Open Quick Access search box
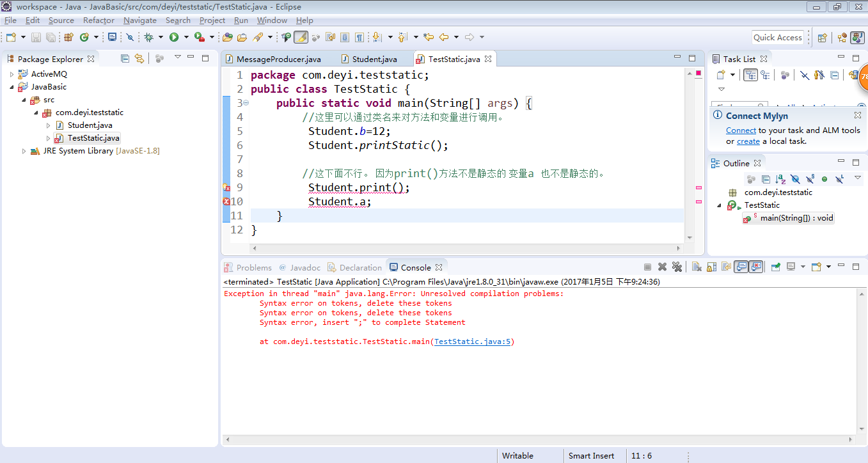868x463 pixels. coord(778,37)
